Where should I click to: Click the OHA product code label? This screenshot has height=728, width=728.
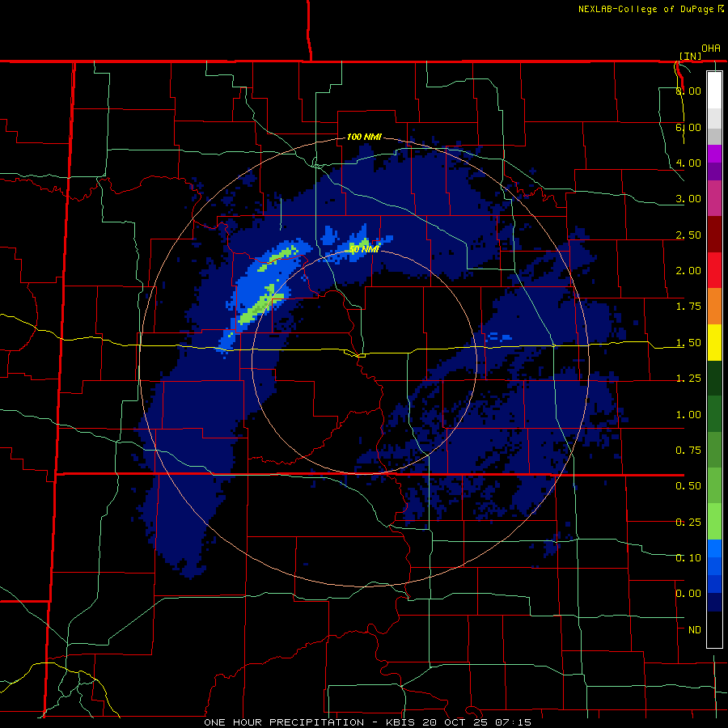click(x=711, y=48)
